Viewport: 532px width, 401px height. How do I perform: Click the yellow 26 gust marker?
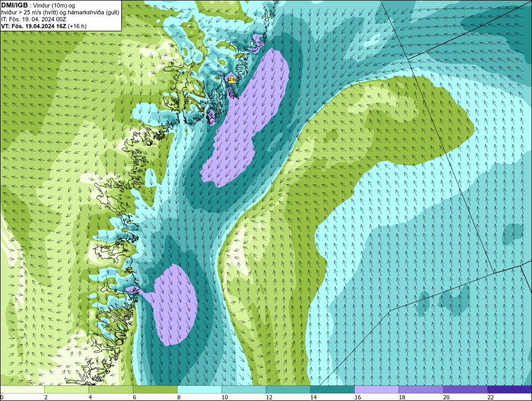click(232, 80)
